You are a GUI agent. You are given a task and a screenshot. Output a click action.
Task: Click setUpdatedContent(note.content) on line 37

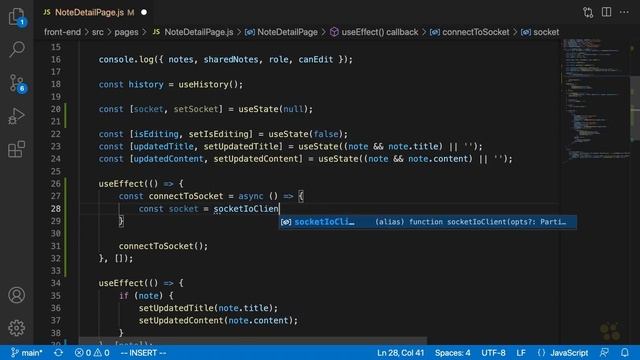[218, 320]
